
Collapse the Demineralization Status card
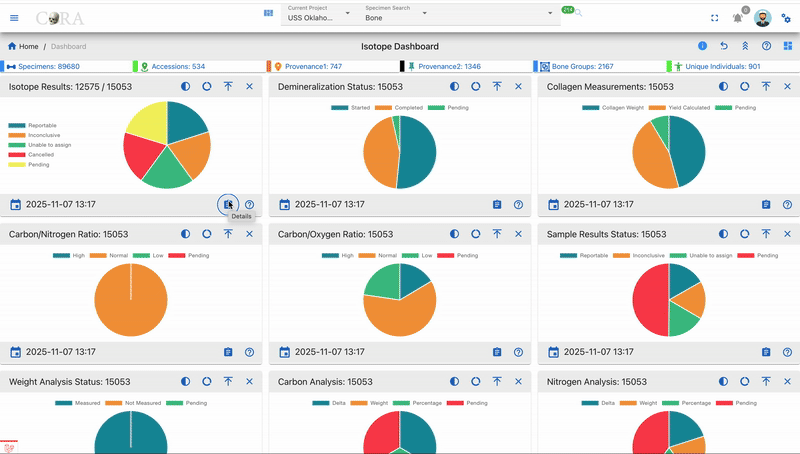point(497,86)
